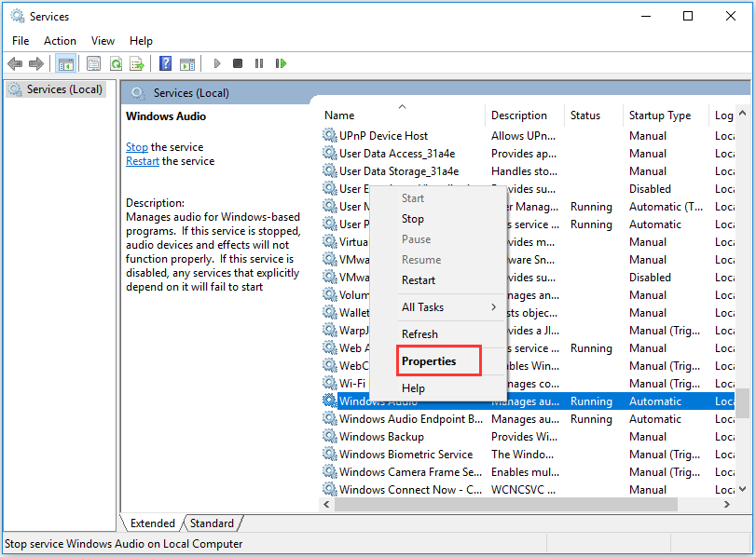The width and height of the screenshot is (756, 557).
Task: Click the Pause Service toolbar icon
Action: pos(259,63)
